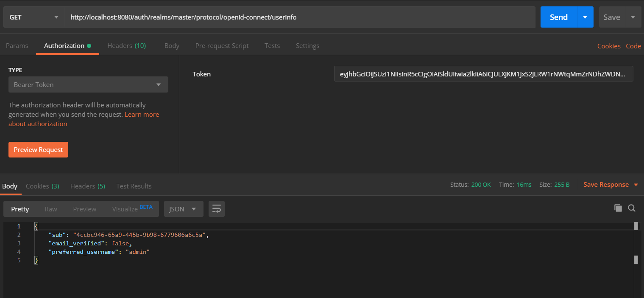Open the GET method dropdown
This screenshot has width=644, height=298.
coord(34,17)
